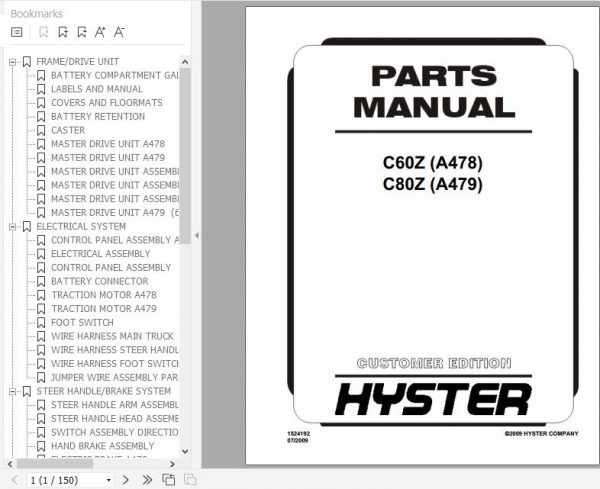Click the C60Z (A478) model text

(433, 163)
